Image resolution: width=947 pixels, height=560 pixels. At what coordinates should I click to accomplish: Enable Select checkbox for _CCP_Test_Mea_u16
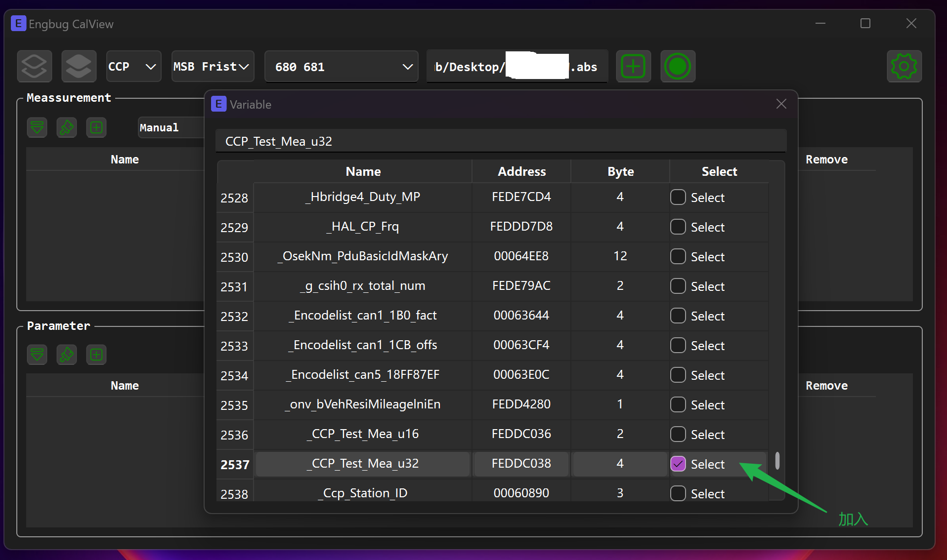click(678, 434)
